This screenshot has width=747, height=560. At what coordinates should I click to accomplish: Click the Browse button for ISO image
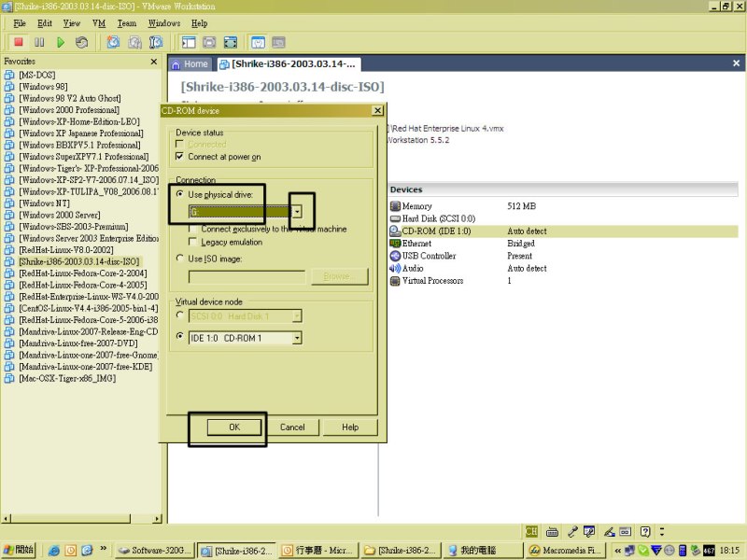coord(340,276)
